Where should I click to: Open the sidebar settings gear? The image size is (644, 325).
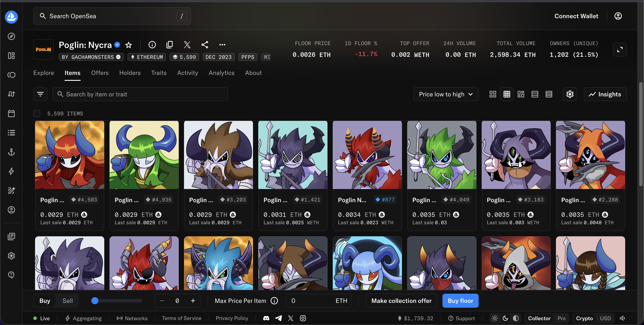click(x=11, y=256)
